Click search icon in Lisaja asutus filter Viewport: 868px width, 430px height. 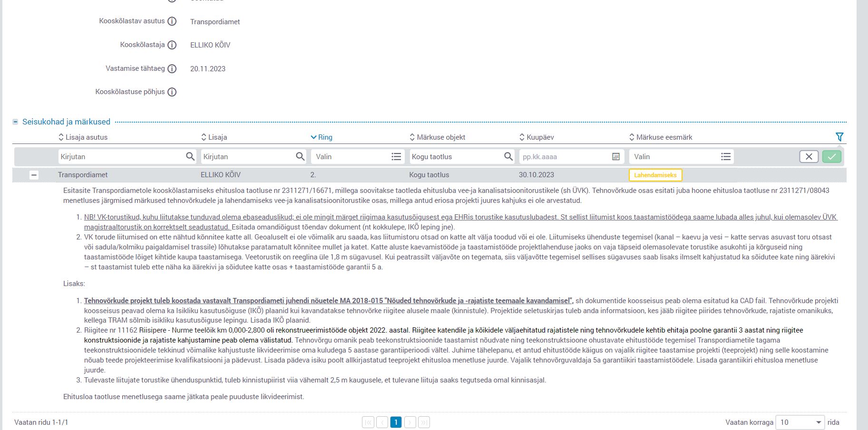[190, 156]
